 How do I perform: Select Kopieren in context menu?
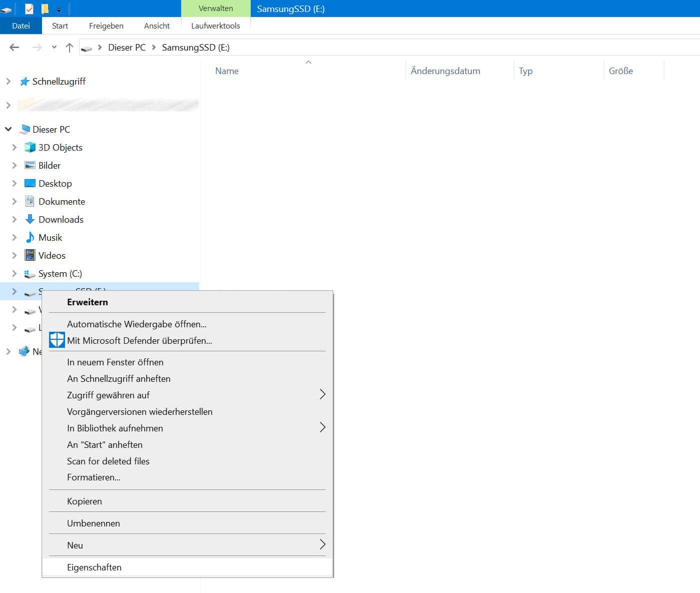pyautogui.click(x=188, y=501)
